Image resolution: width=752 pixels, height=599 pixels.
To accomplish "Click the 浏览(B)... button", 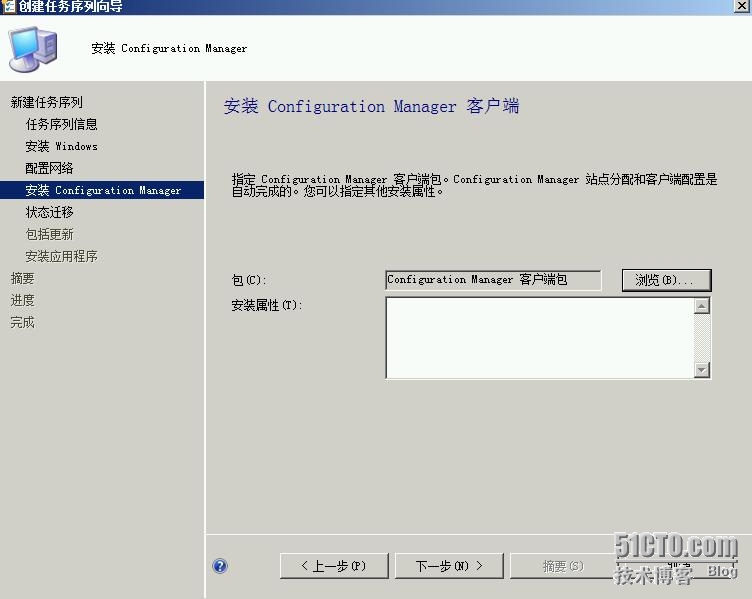I will 667,280.
